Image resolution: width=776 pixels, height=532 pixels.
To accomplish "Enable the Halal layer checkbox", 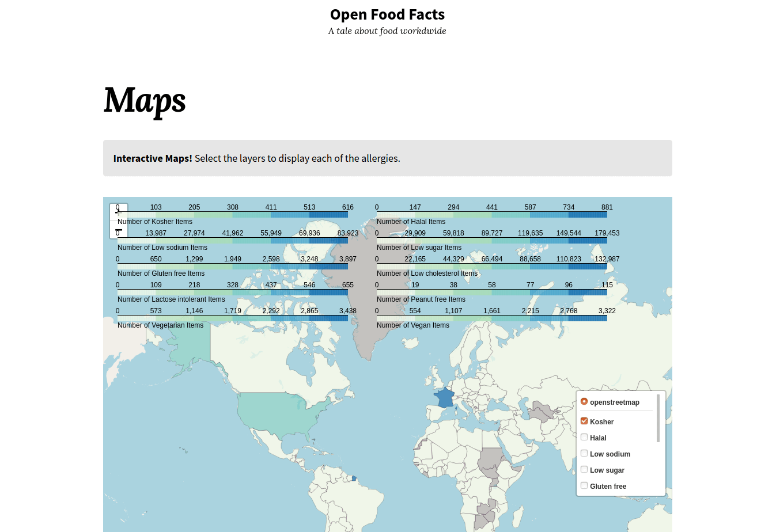I will tap(584, 437).
